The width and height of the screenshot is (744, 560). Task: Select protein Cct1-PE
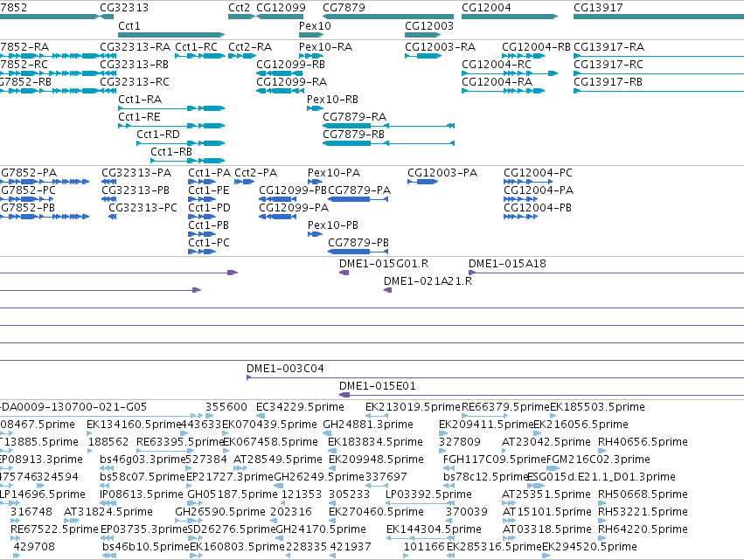(202, 199)
